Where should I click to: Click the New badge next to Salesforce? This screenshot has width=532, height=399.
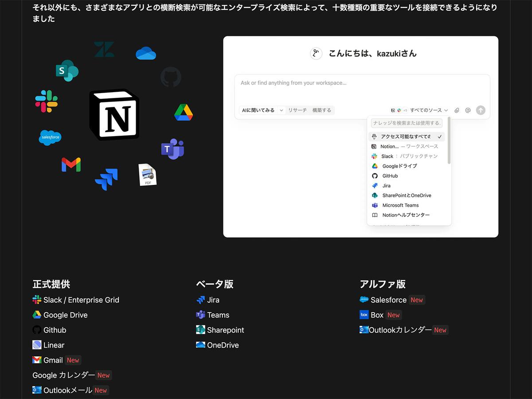(x=417, y=300)
